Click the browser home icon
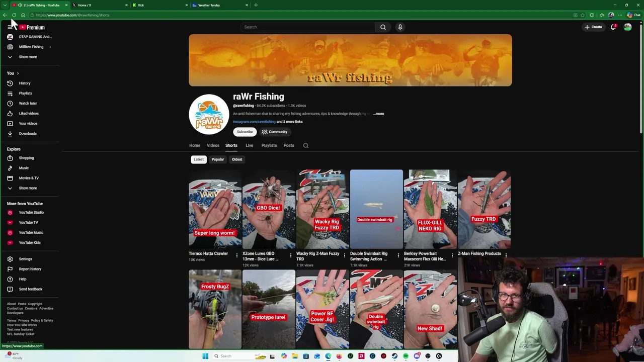 pos(23,15)
